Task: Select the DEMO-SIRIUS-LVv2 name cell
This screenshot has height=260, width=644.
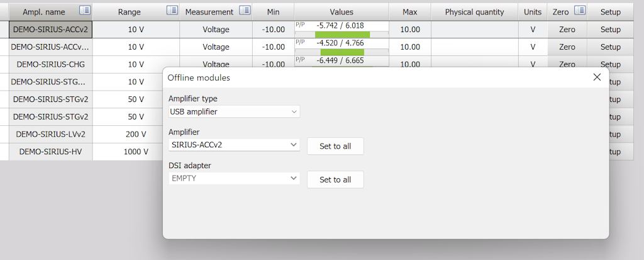Action: [50, 134]
